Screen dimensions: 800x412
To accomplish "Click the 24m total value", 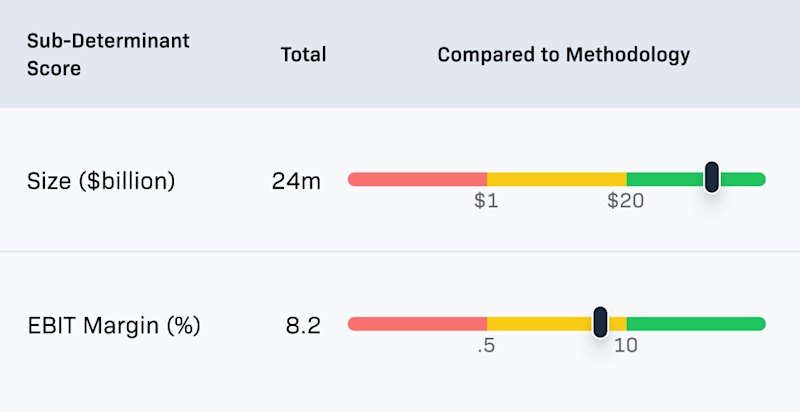I will click(x=296, y=181).
